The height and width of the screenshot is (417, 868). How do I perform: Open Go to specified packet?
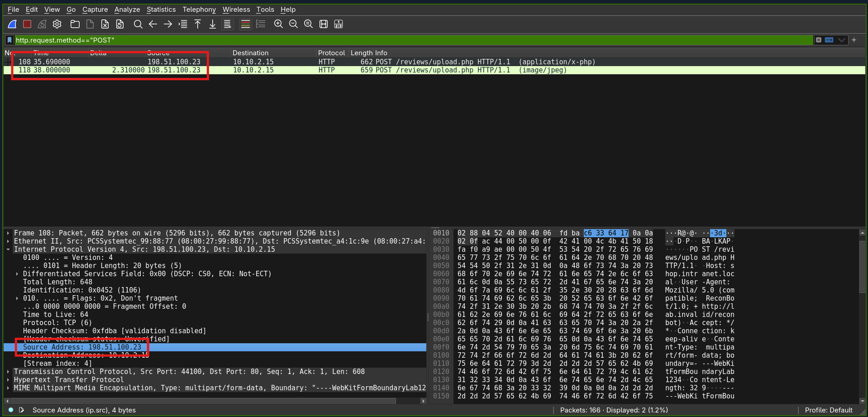[x=183, y=24]
